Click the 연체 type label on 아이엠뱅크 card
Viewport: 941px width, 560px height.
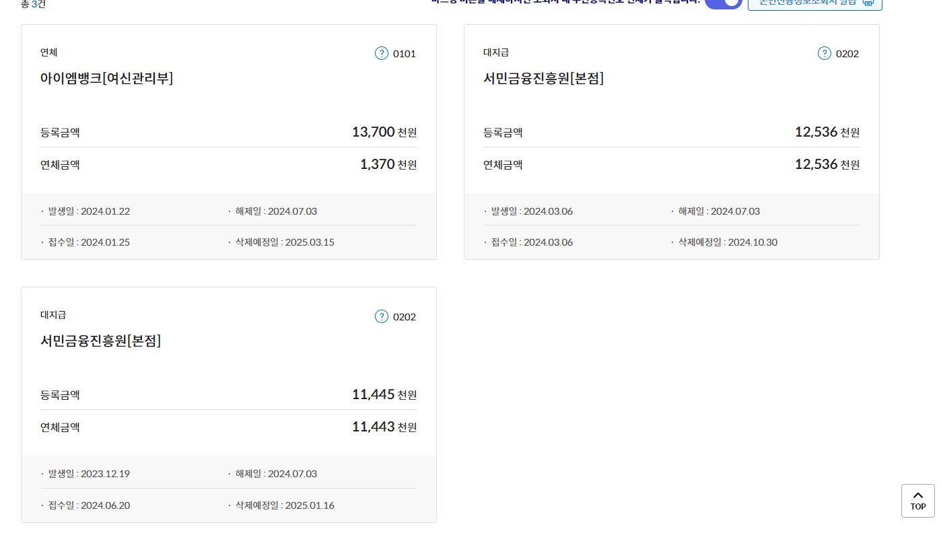(48, 53)
